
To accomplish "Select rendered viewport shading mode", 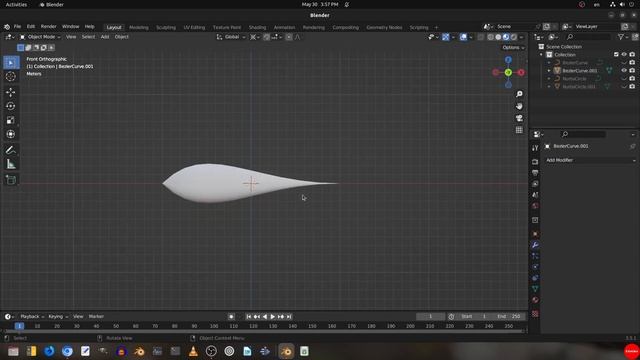I will coord(514,37).
